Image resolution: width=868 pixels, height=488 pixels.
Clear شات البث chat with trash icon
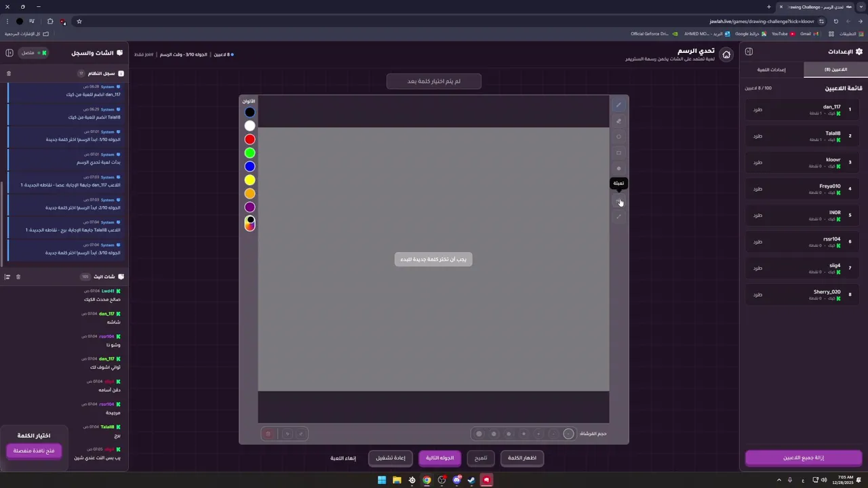(18, 277)
